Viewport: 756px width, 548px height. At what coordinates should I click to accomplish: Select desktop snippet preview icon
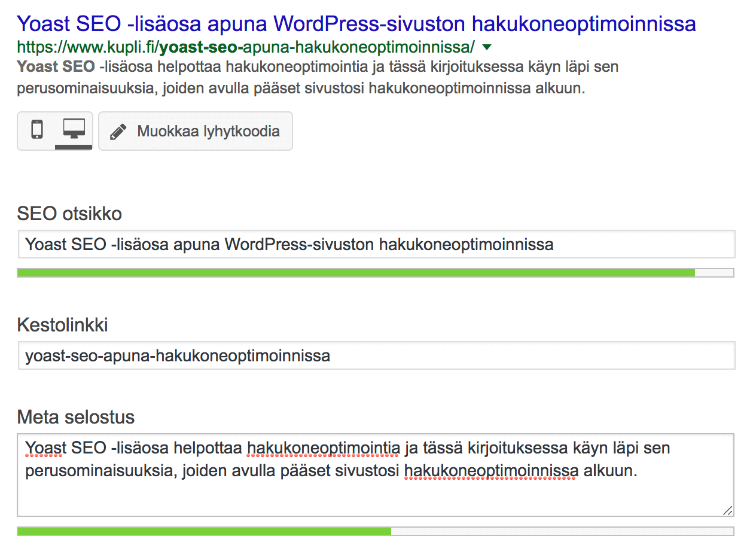click(x=74, y=129)
